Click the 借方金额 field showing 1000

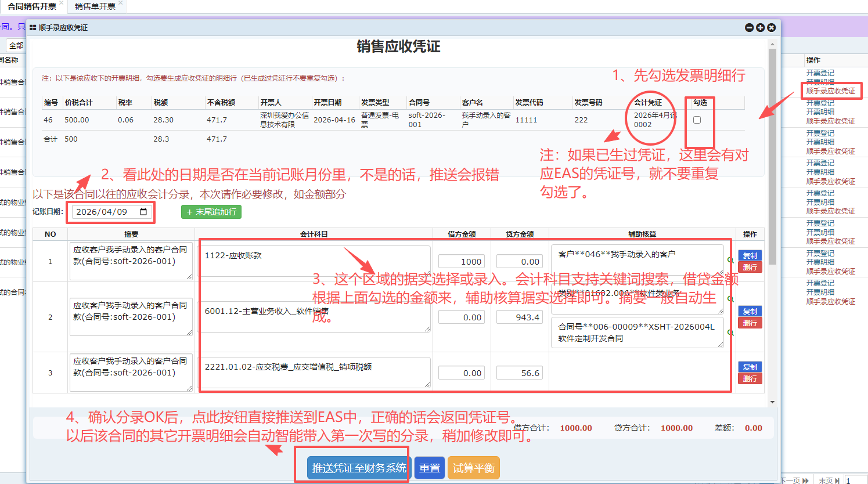[462, 262]
